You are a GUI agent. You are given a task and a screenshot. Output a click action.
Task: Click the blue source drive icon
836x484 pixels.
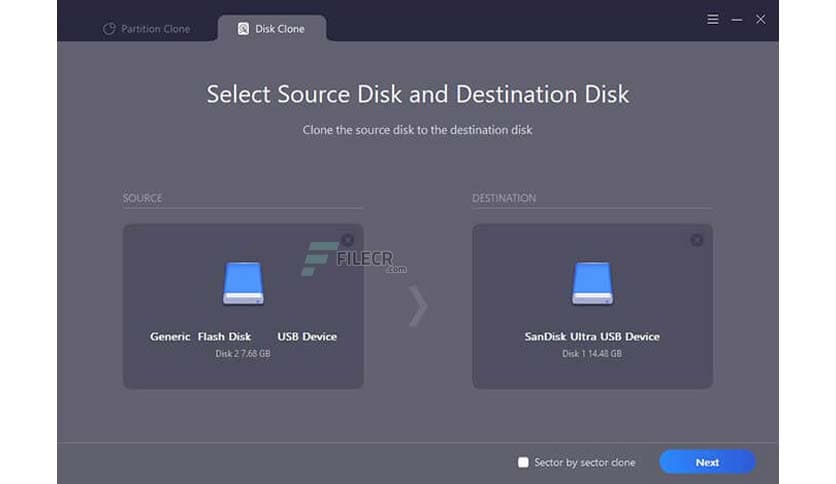tap(243, 283)
